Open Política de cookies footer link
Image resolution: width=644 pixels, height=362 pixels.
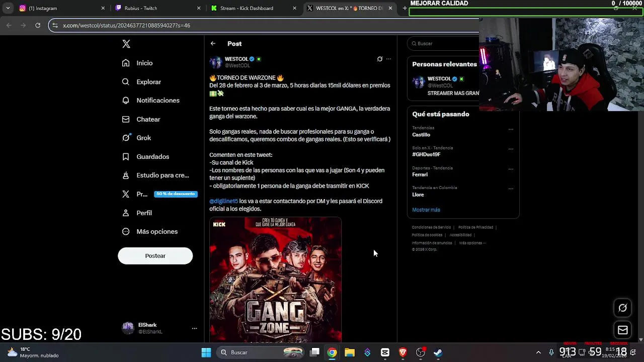coord(427,235)
